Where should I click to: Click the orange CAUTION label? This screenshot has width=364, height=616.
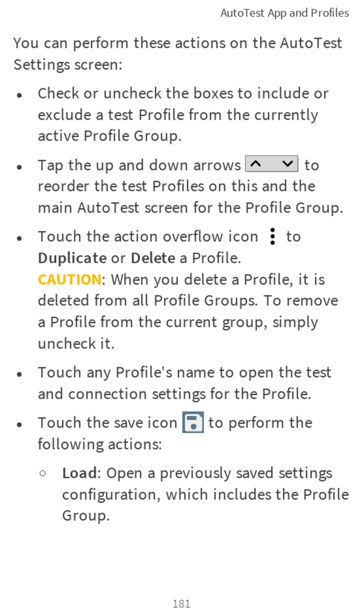[70, 280]
